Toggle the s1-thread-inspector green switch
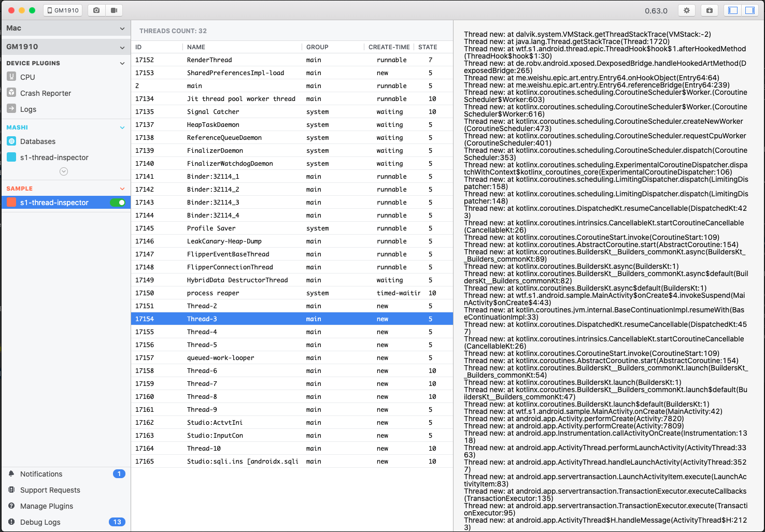The width and height of the screenshot is (765, 532). click(x=118, y=203)
